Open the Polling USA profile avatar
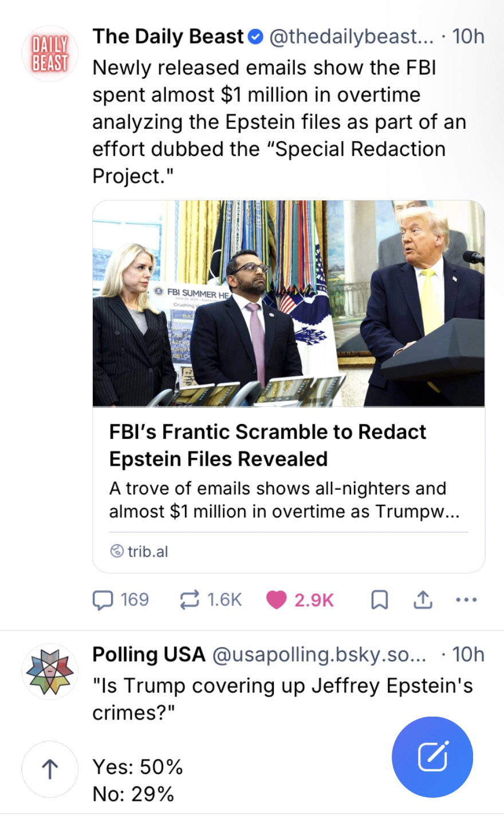Viewport: 504px width, 822px height. click(49, 671)
